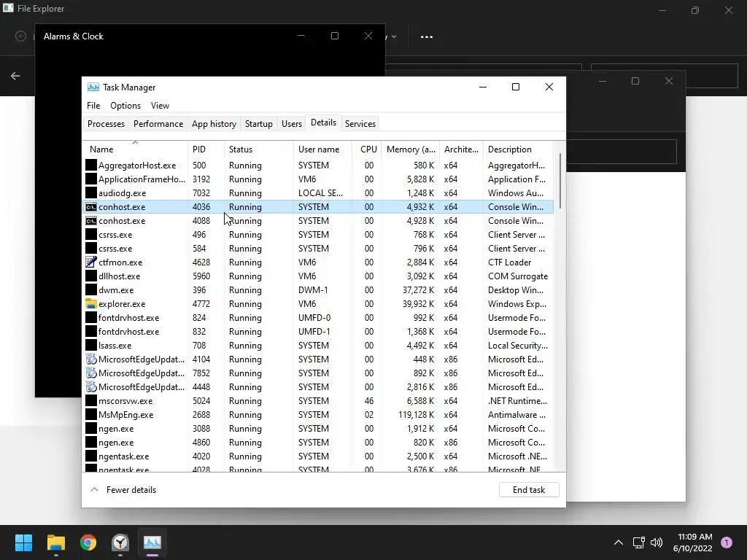Select the dllhost.exe process
747x560 pixels.
click(318, 276)
